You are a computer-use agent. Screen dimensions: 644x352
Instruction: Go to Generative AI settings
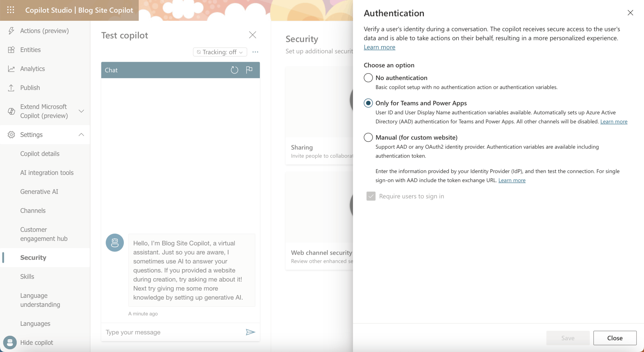tap(39, 192)
